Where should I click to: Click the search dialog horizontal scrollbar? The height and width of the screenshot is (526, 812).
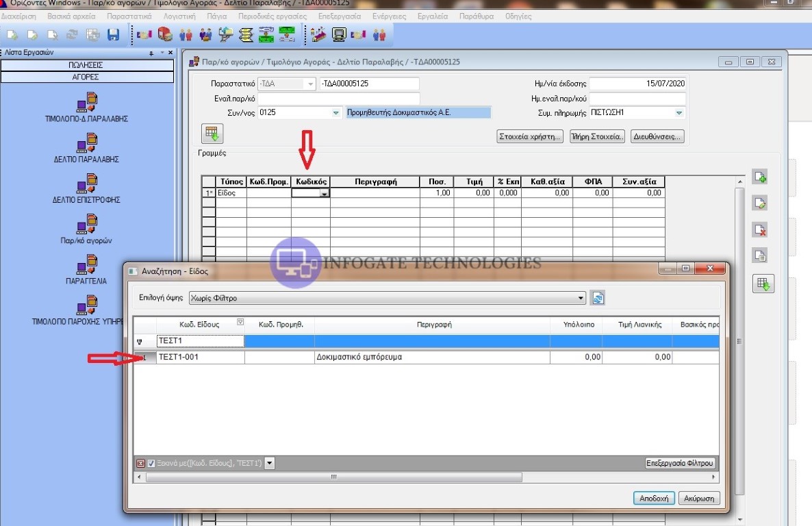click(x=334, y=477)
